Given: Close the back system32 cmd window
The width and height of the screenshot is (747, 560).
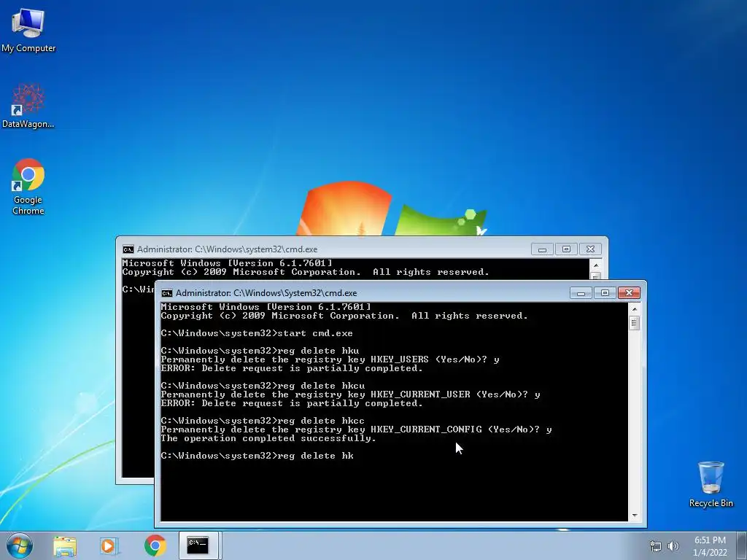Looking at the screenshot, I should click(x=590, y=249).
